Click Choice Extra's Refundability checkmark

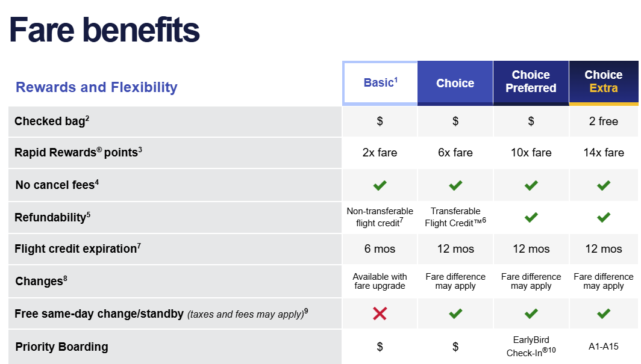604,217
